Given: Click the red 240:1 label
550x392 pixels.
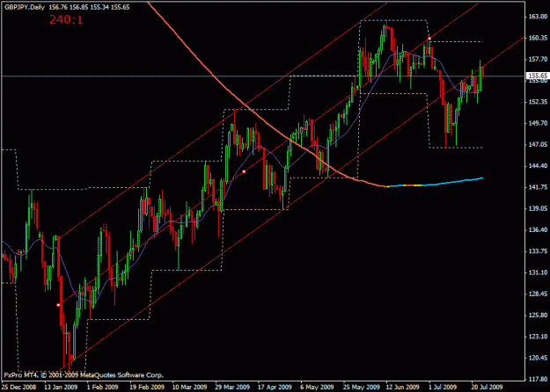Looking at the screenshot, I should tap(66, 19).
